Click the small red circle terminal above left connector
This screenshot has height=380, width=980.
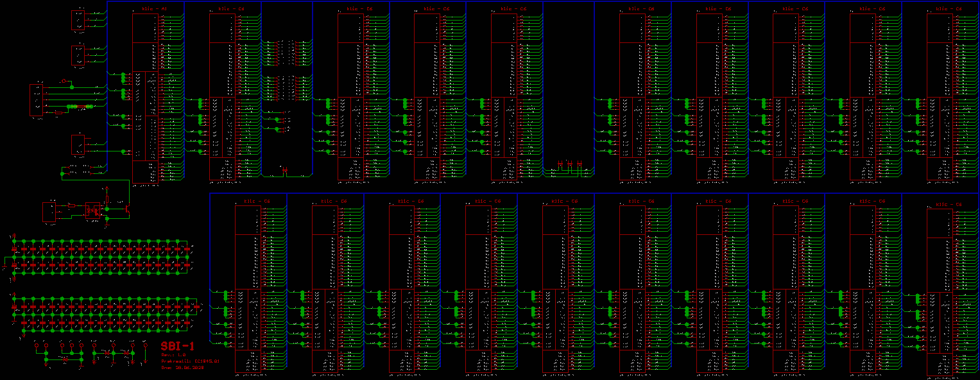pos(64,82)
